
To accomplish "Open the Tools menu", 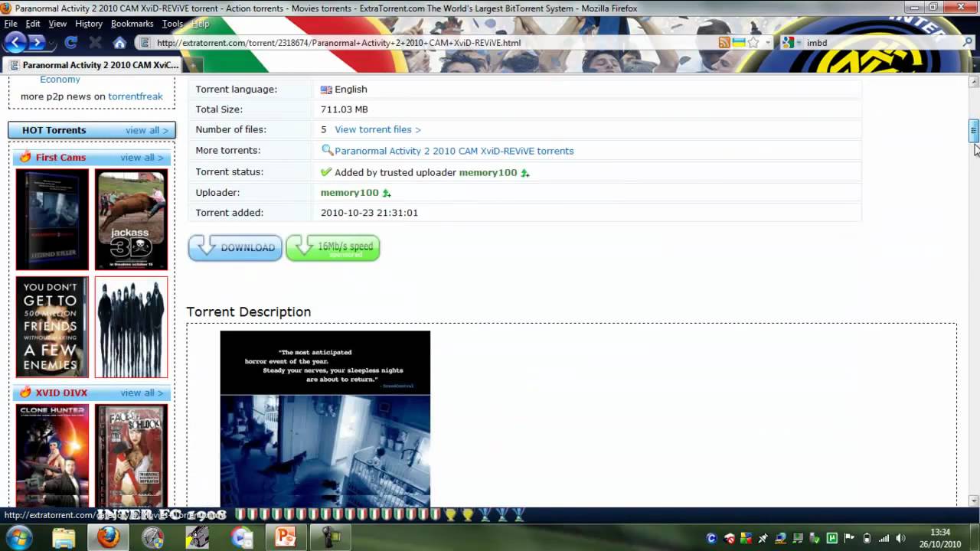I will (172, 24).
